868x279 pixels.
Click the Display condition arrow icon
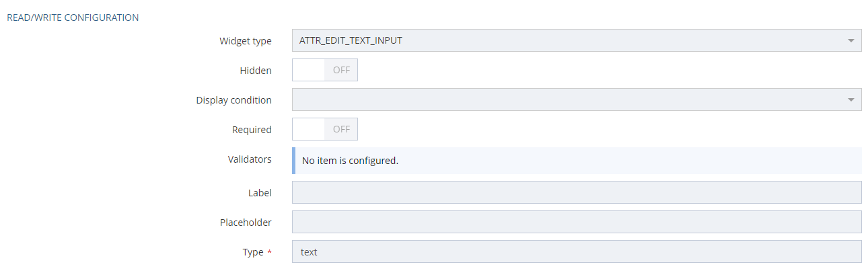(x=851, y=100)
